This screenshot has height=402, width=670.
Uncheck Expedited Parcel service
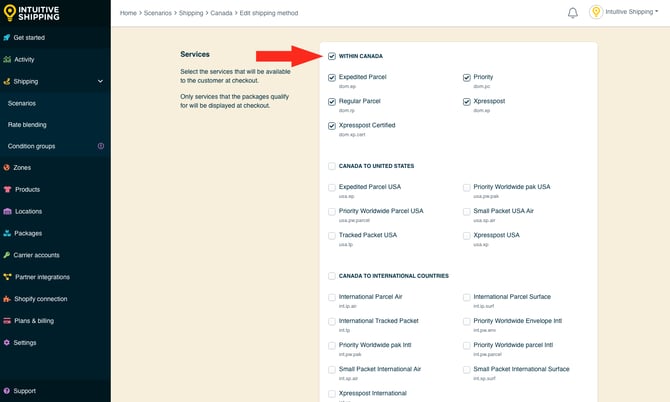click(x=332, y=78)
